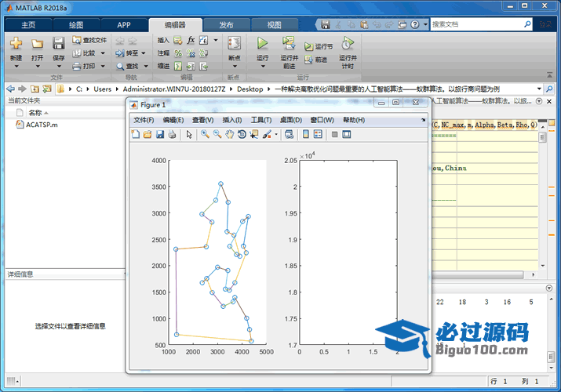Viewport: 561px width, 392px height.
Task: Select the Rotate 3D tool in Figure 1
Action: (x=242, y=134)
